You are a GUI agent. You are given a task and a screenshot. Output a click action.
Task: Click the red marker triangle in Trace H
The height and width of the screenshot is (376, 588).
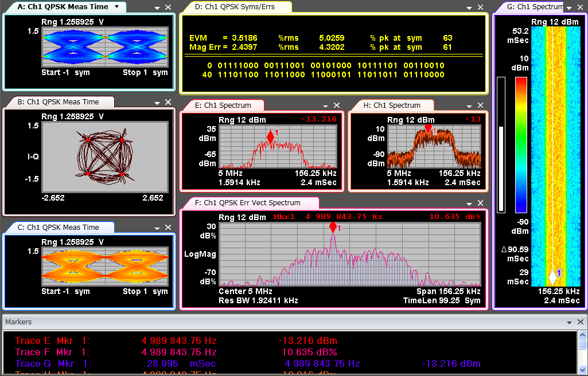tap(428, 131)
